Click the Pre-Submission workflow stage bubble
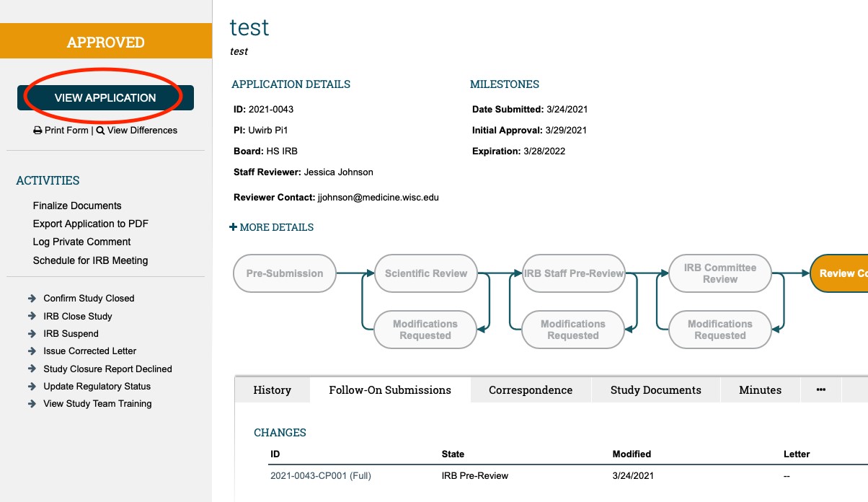Viewport: 868px width, 502px height. (284, 273)
